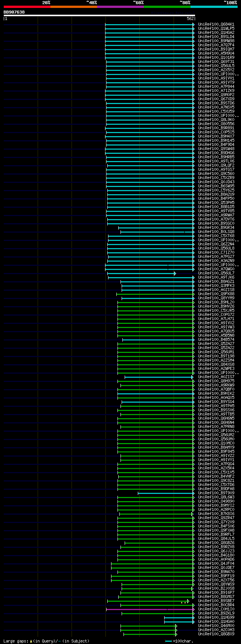The image size is (241, 644).
Task: Select label UniRef100_A9IVT9
Action: click(216, 83)
